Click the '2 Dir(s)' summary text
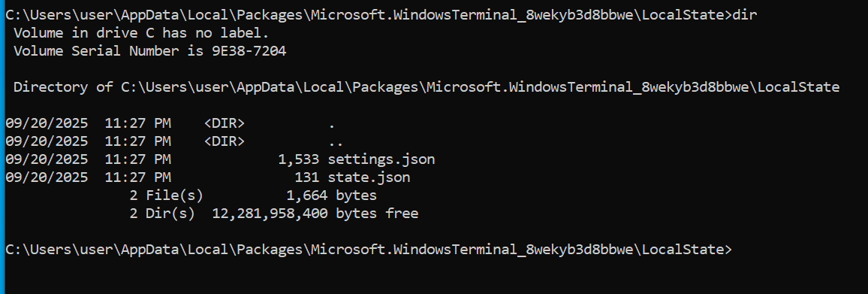This screenshot has width=868, height=294. (162, 214)
